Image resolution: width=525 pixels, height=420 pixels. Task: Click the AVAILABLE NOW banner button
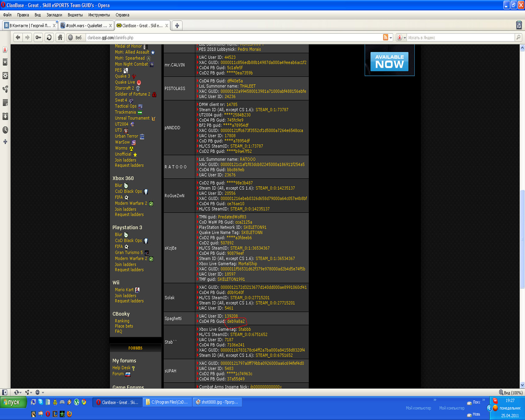(389, 61)
